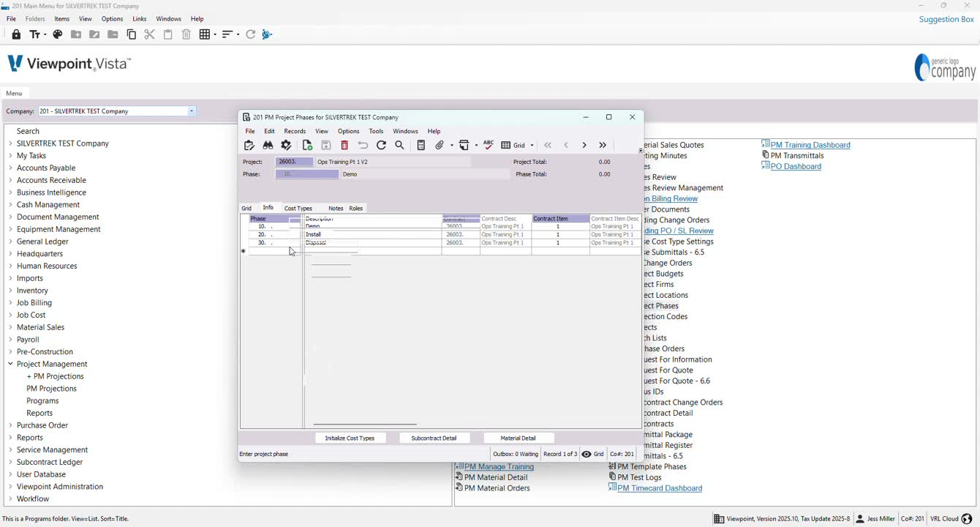Click the Subcontract Detail button
Image resolution: width=980 pixels, height=527 pixels.
coord(434,438)
